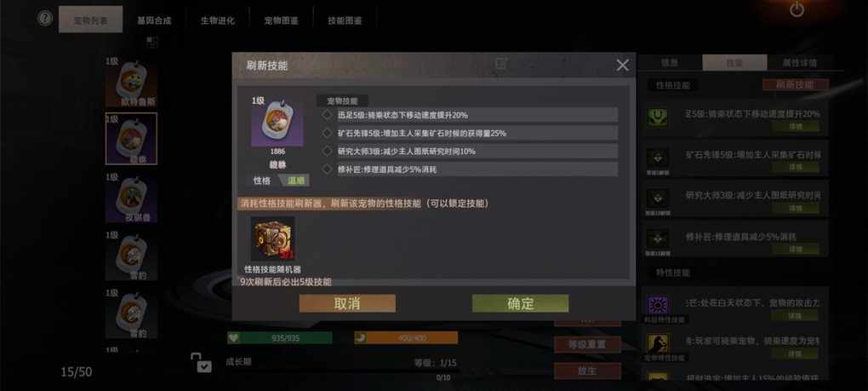
Task: Confirm refresh with the 确定 button
Action: coord(520,303)
